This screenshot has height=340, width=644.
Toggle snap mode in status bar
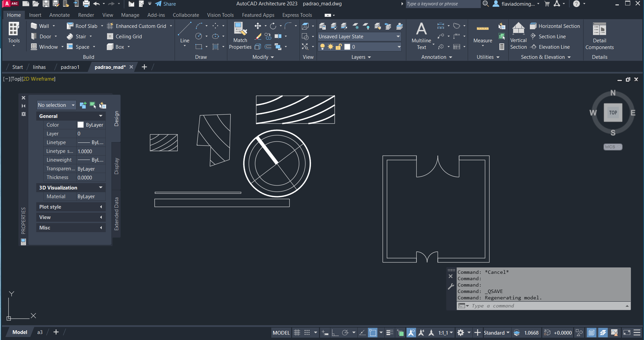tap(307, 333)
